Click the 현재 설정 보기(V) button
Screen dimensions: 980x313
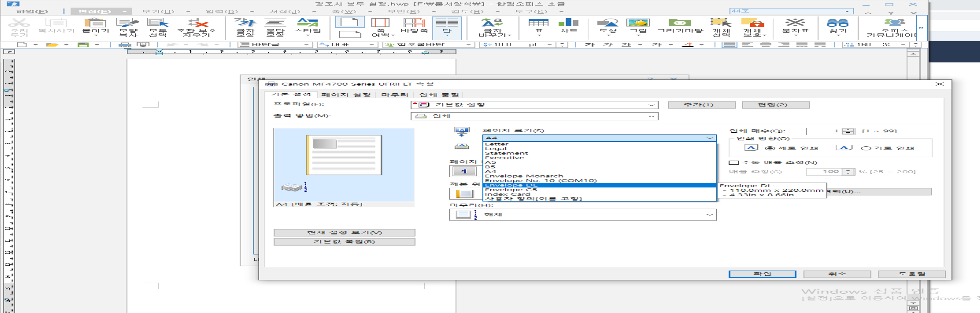pos(344,233)
